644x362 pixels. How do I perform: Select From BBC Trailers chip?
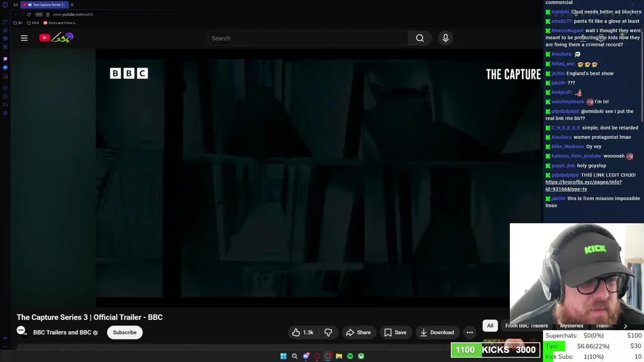526,326
